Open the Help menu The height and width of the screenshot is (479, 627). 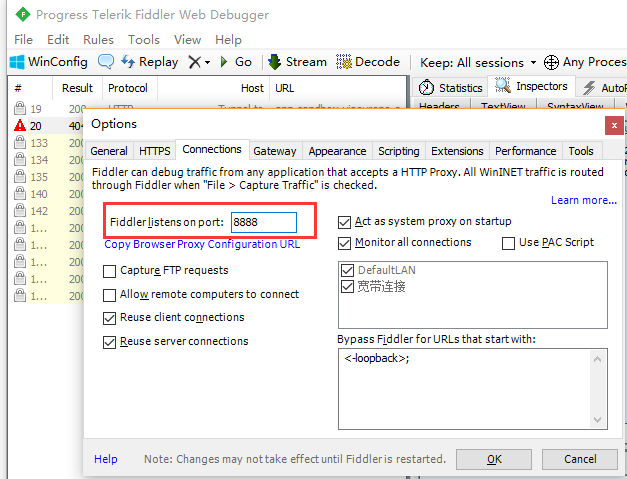point(228,40)
